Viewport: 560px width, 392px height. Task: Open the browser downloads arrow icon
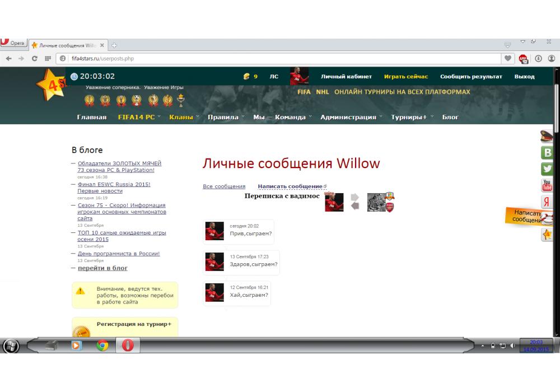538,58
